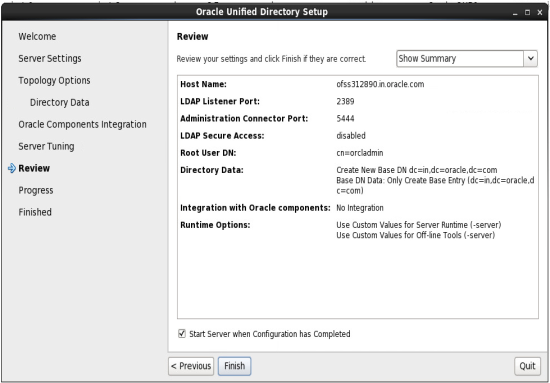550x383 pixels.
Task: Click the Finish button
Action: (x=234, y=366)
